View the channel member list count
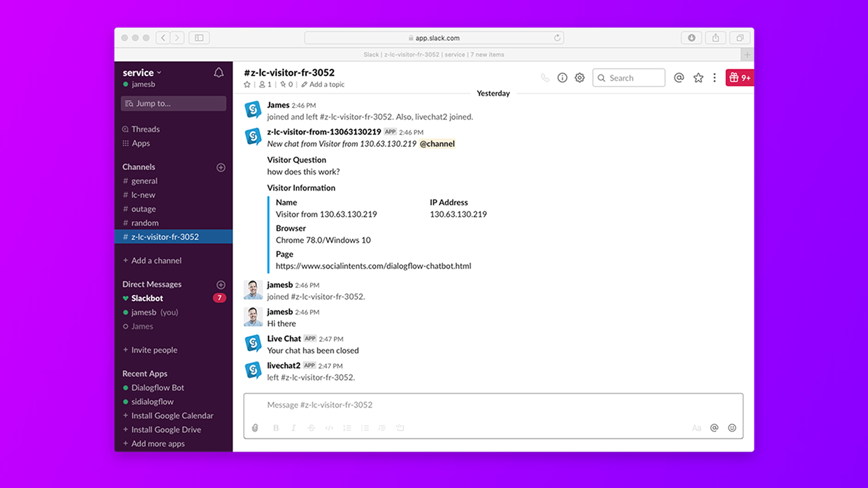This screenshot has width=868, height=488. point(265,85)
